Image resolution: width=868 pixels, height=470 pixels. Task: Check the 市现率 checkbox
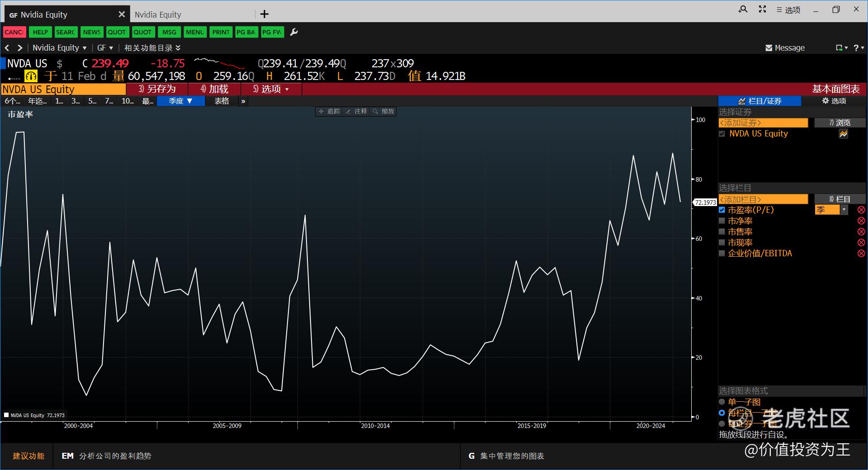point(722,243)
